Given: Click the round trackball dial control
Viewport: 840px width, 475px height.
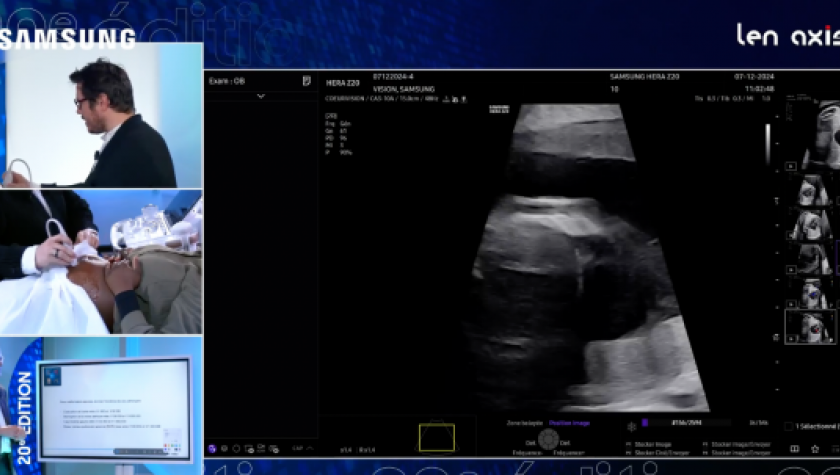Looking at the screenshot, I should coord(548,439).
